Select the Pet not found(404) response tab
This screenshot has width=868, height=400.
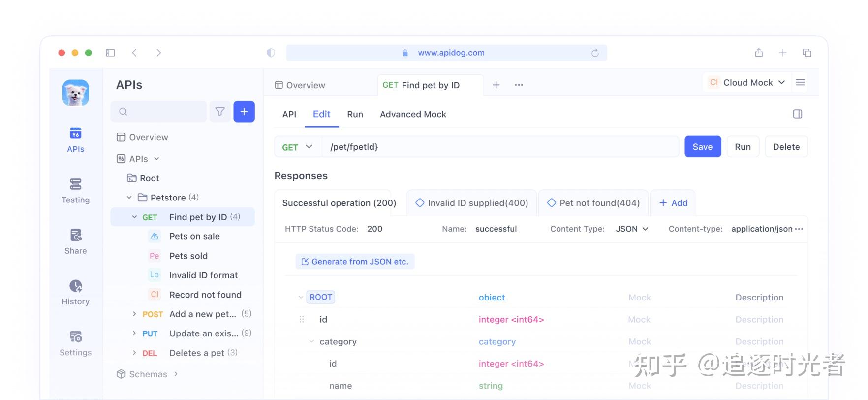(593, 203)
